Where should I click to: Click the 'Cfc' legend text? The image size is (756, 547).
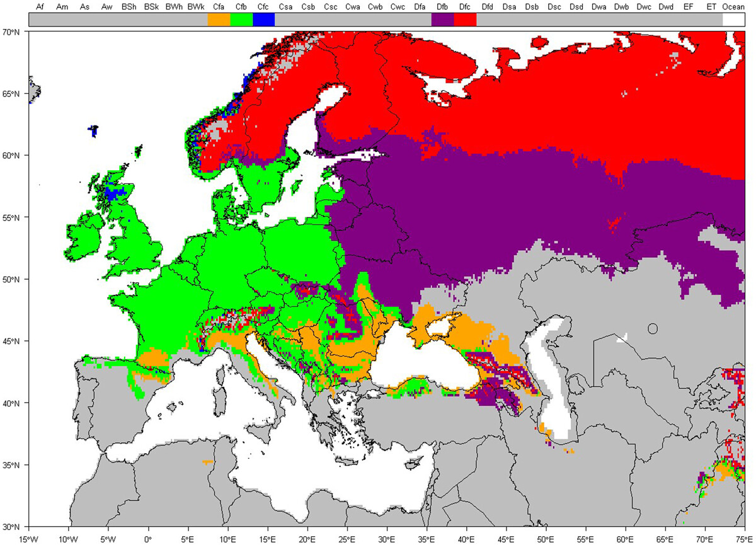point(264,7)
